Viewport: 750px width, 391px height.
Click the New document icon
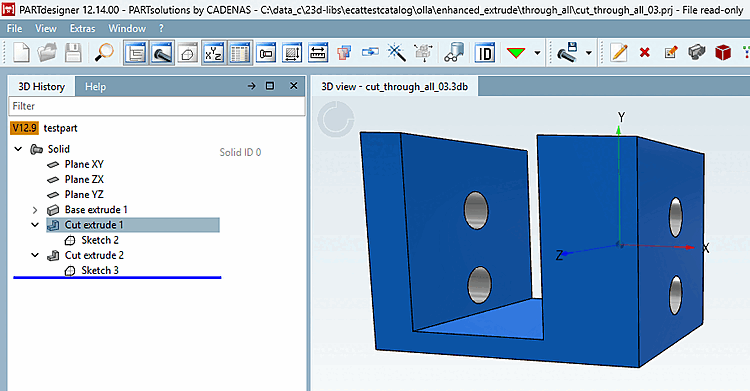click(21, 53)
